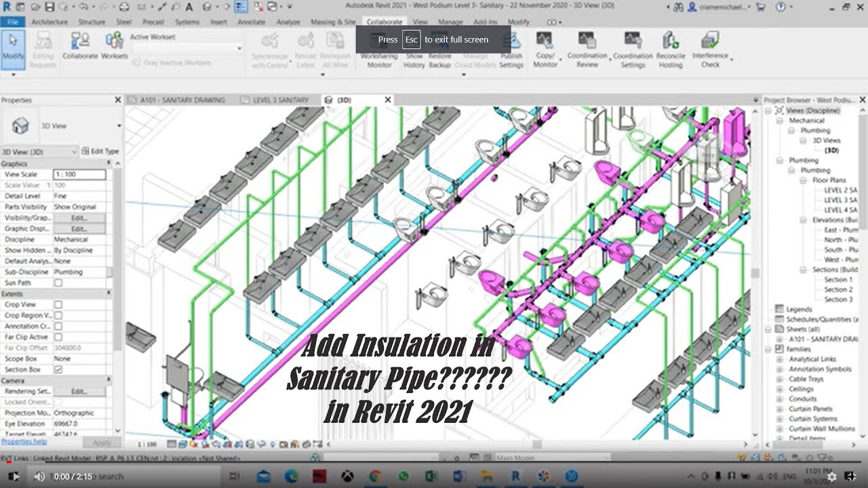868x488 pixels.
Task: Click Print icon in quick access toolbar
Action: (123, 7)
